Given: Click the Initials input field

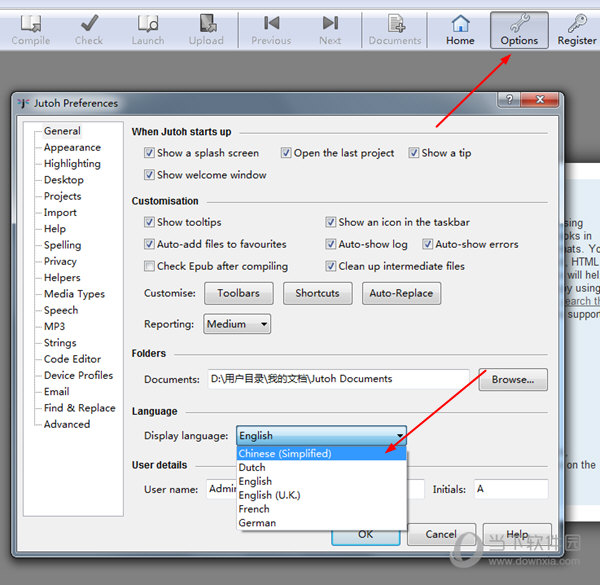Looking at the screenshot, I should point(511,489).
